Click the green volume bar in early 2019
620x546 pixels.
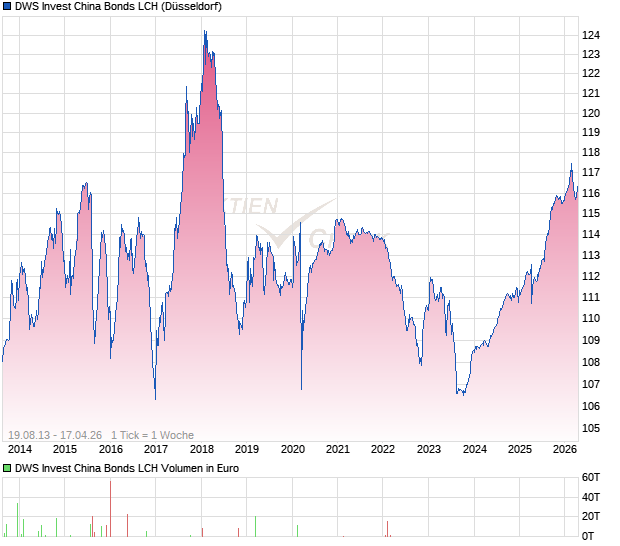click(x=255, y=527)
